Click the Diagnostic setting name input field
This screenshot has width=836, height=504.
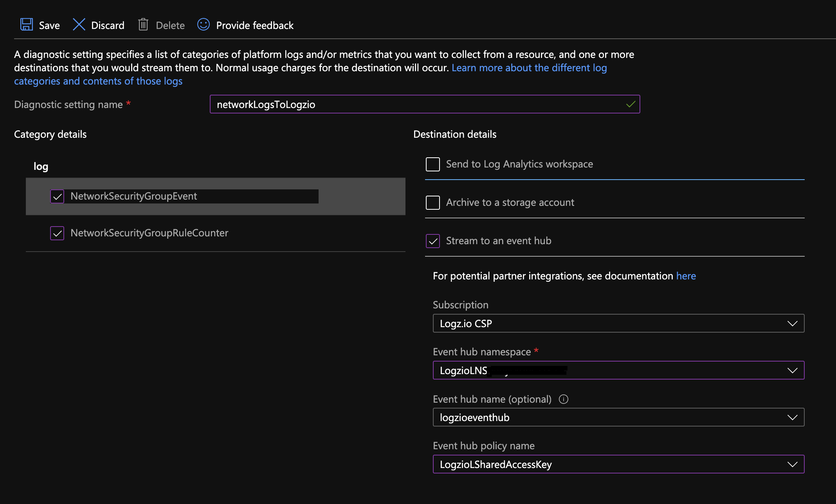pyautogui.click(x=425, y=104)
